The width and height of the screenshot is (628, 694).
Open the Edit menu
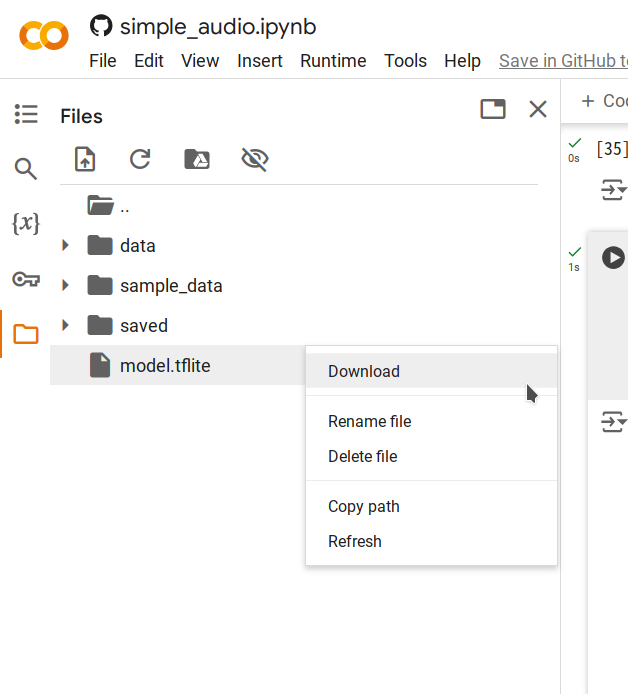(x=149, y=61)
